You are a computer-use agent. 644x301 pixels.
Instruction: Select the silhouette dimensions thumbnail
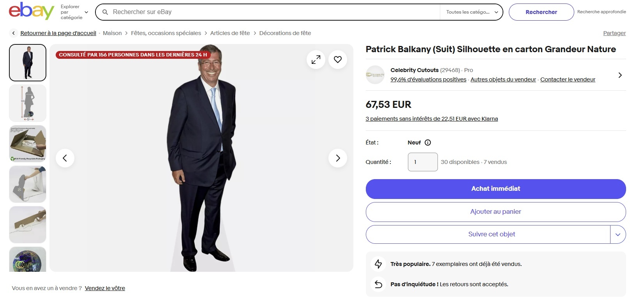(x=28, y=103)
